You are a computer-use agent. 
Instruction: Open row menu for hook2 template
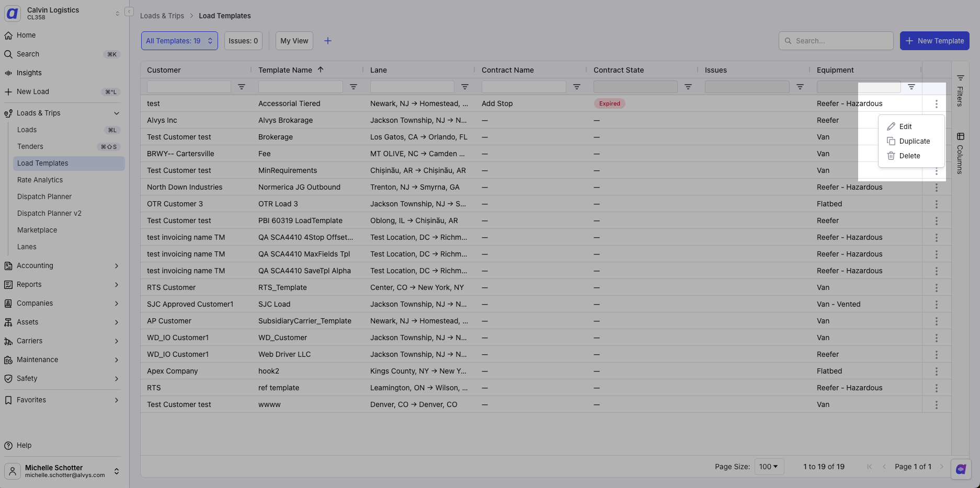pyautogui.click(x=937, y=371)
